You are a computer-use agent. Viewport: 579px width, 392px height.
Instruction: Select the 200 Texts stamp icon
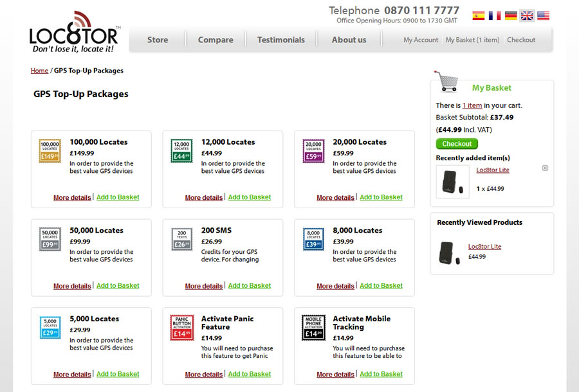pos(181,239)
